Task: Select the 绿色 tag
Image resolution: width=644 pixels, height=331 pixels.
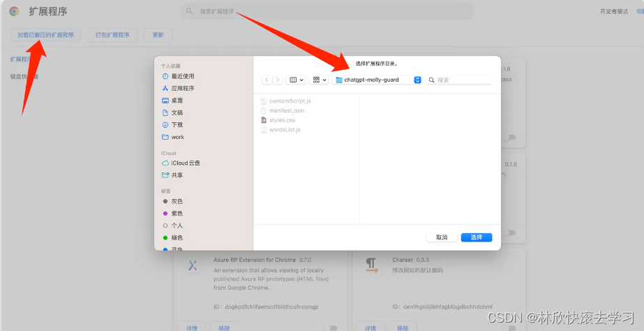Action: tap(173, 237)
